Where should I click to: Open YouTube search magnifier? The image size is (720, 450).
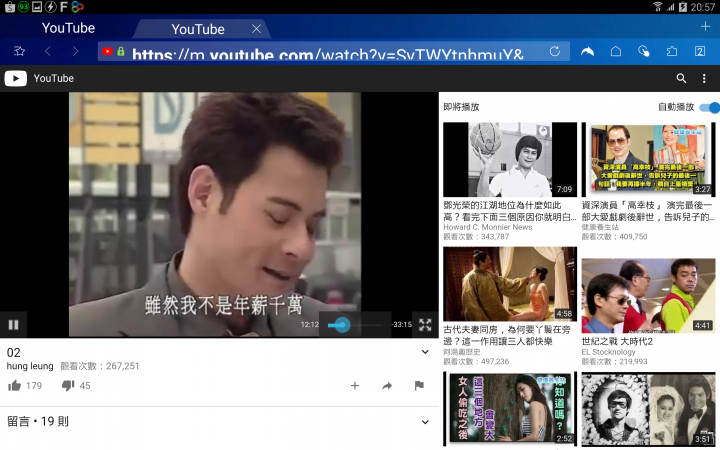[681, 78]
